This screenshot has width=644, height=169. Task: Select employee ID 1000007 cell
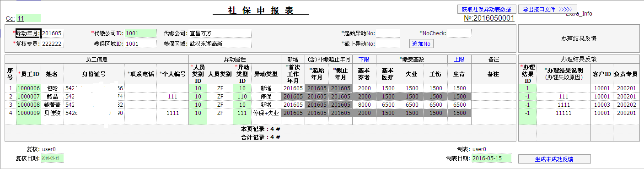coord(29,97)
